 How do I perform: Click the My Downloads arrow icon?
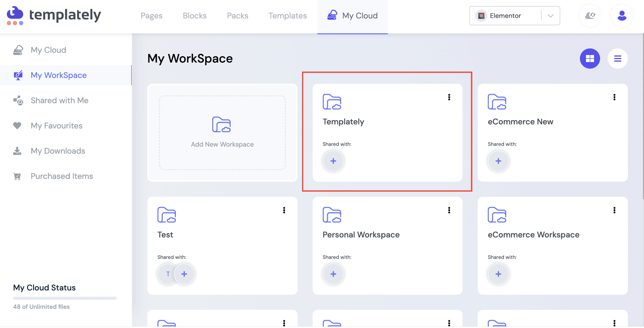point(17,151)
